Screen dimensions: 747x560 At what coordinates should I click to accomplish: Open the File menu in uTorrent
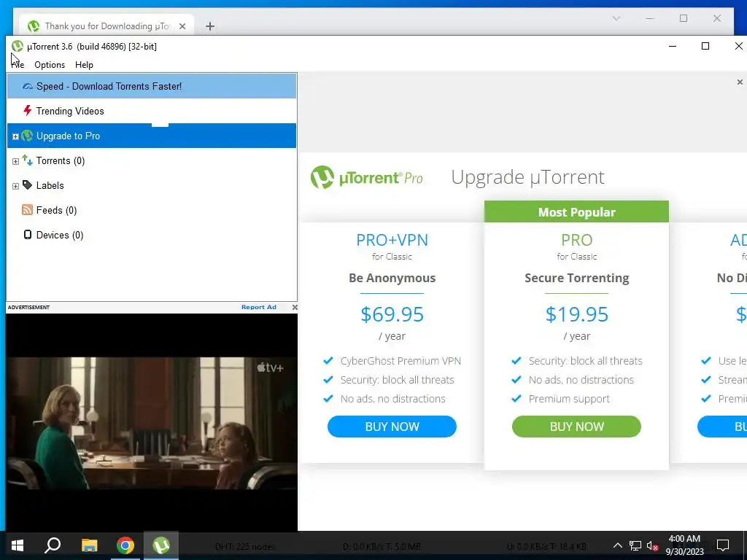pyautogui.click(x=18, y=65)
